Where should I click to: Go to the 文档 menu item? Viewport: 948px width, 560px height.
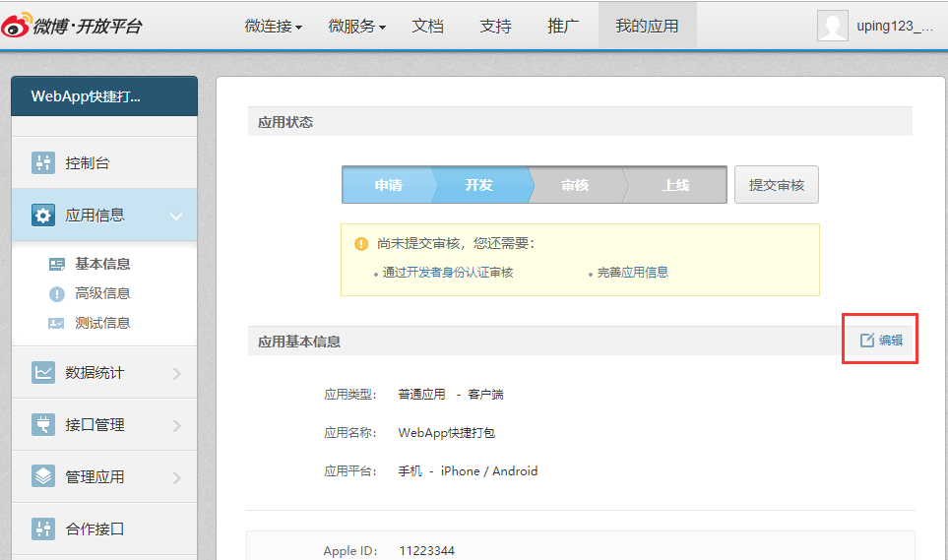pyautogui.click(x=427, y=26)
